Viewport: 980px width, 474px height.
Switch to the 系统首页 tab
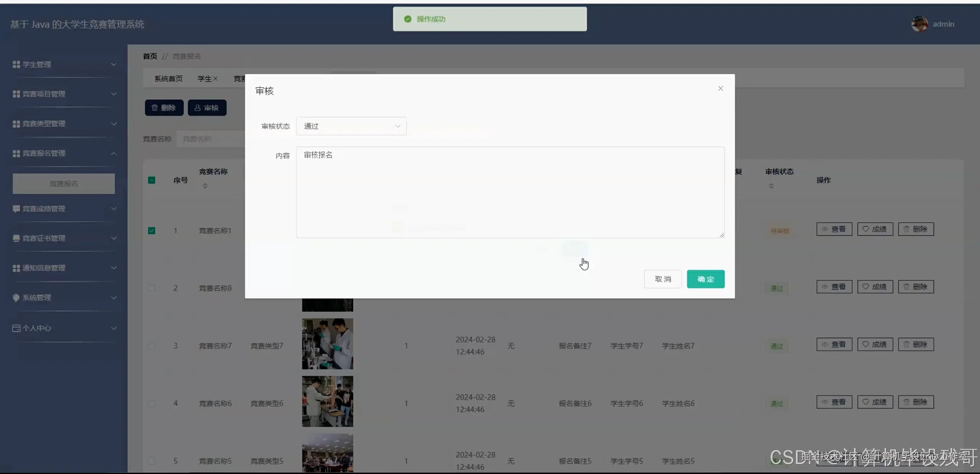click(x=168, y=79)
